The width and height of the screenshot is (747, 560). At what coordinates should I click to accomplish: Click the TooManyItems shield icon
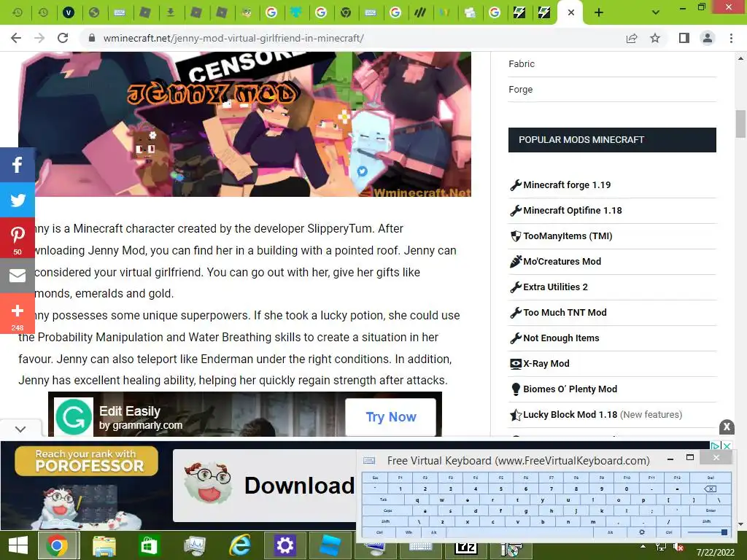click(516, 236)
